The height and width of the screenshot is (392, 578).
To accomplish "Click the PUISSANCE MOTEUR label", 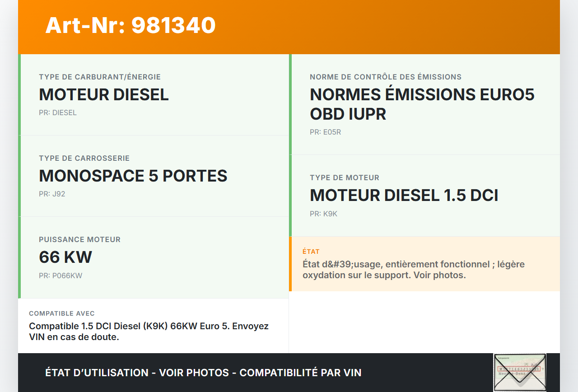I will pos(80,240).
